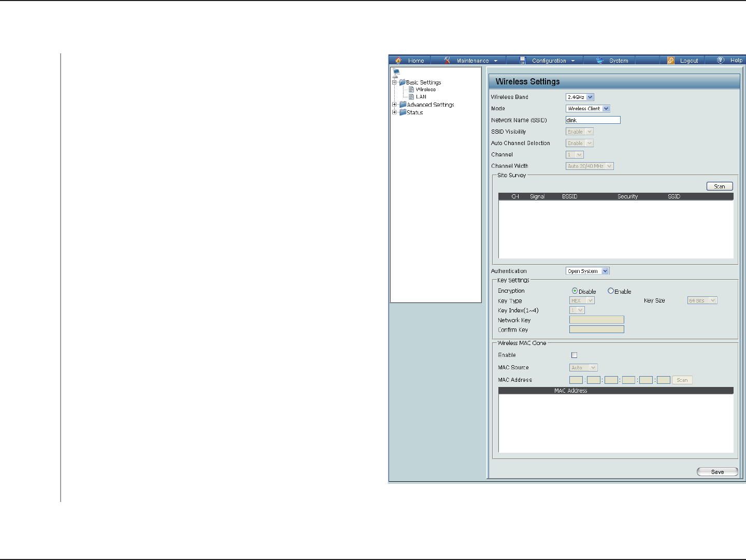
Task: Select Wireless in the tree
Action: point(426,89)
